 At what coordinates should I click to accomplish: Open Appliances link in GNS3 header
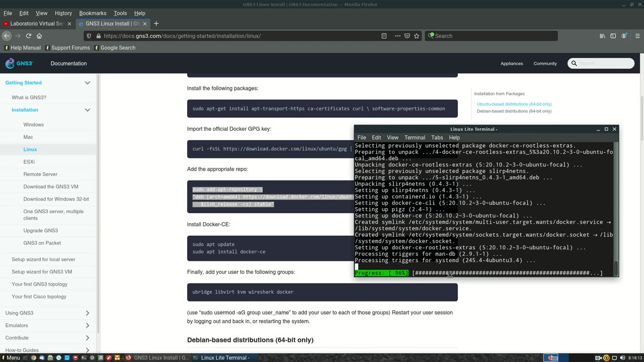512,63
